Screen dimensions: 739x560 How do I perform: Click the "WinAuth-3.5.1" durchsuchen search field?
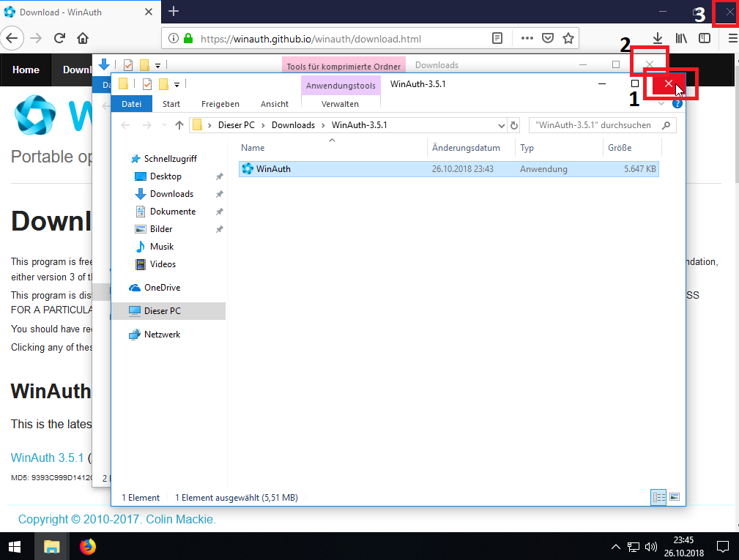593,125
